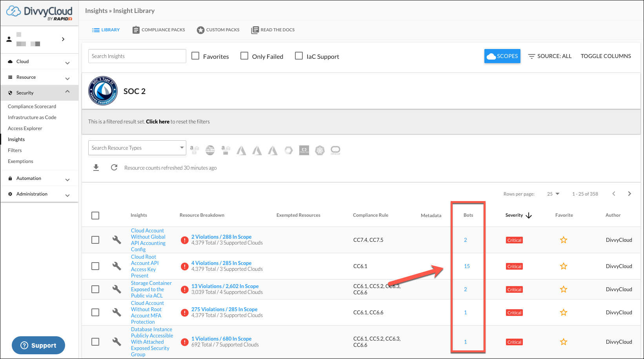Open wrench for Database Instance Publicly Accessible
644x359 pixels.
[117, 341]
